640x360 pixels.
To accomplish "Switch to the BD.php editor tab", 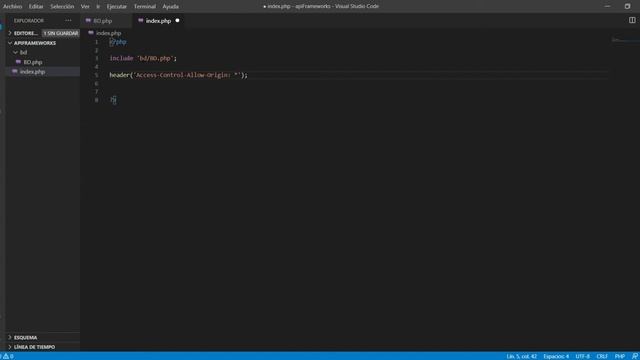I will pos(106,20).
